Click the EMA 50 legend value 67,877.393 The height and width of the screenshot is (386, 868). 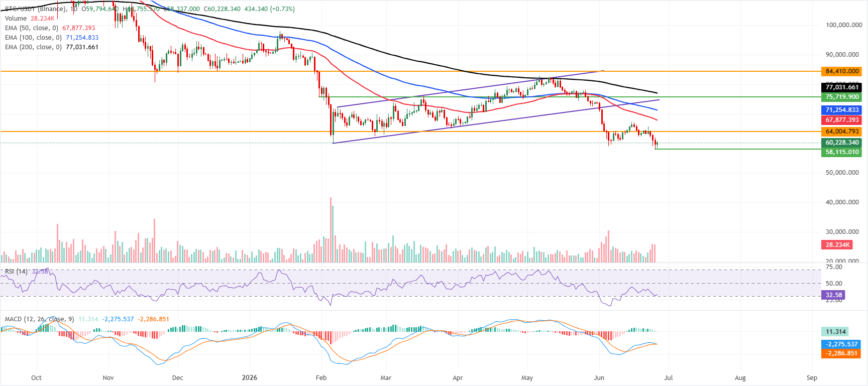coord(79,28)
